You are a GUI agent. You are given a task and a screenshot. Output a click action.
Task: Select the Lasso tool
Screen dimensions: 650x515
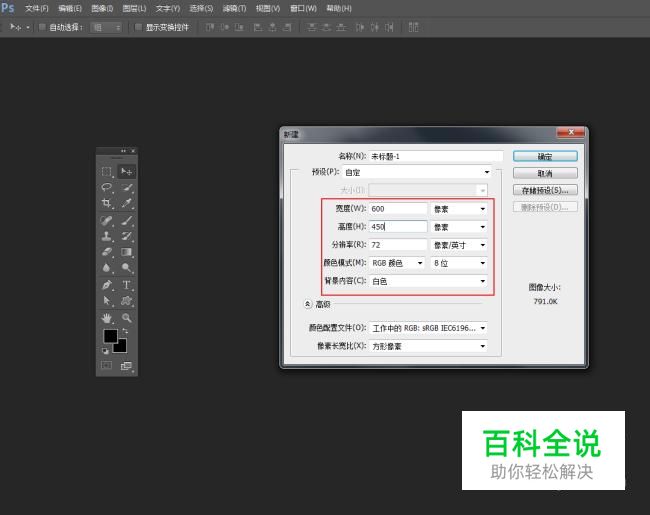coord(106,187)
